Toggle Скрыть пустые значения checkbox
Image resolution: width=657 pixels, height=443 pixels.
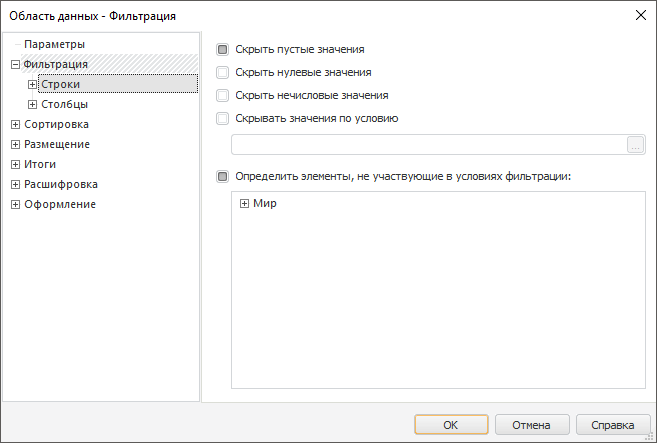[x=223, y=49]
